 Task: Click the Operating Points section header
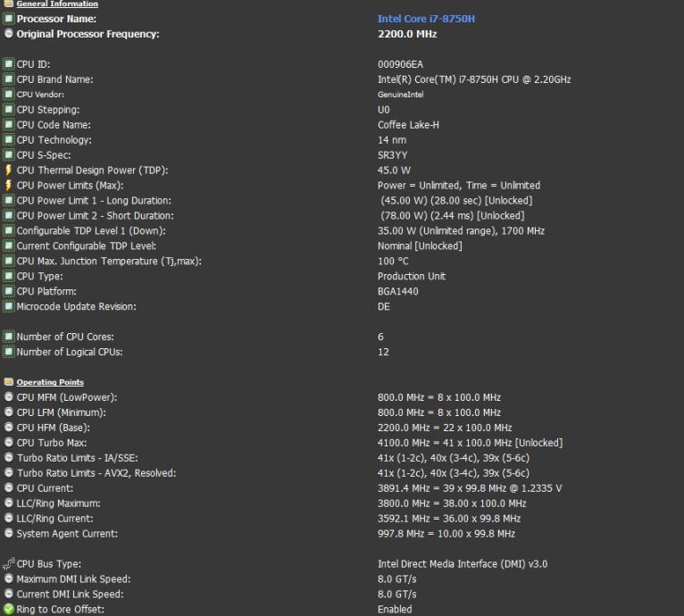click(50, 382)
